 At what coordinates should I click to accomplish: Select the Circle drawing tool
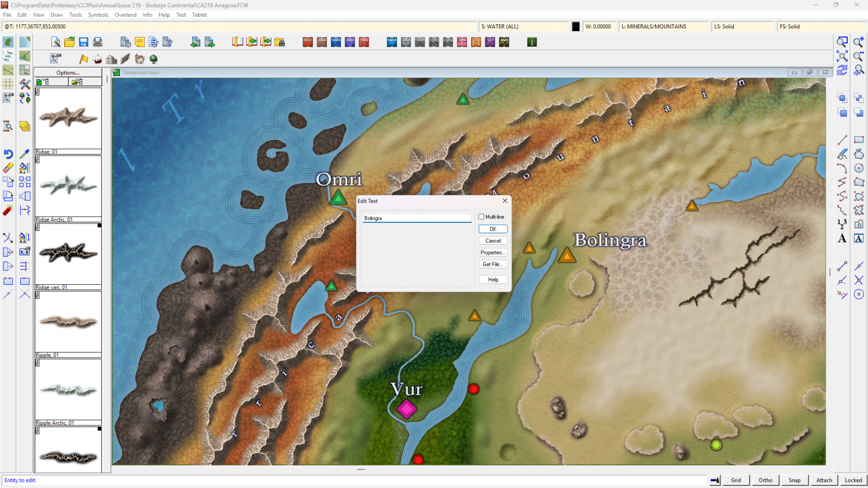pyautogui.click(x=859, y=168)
